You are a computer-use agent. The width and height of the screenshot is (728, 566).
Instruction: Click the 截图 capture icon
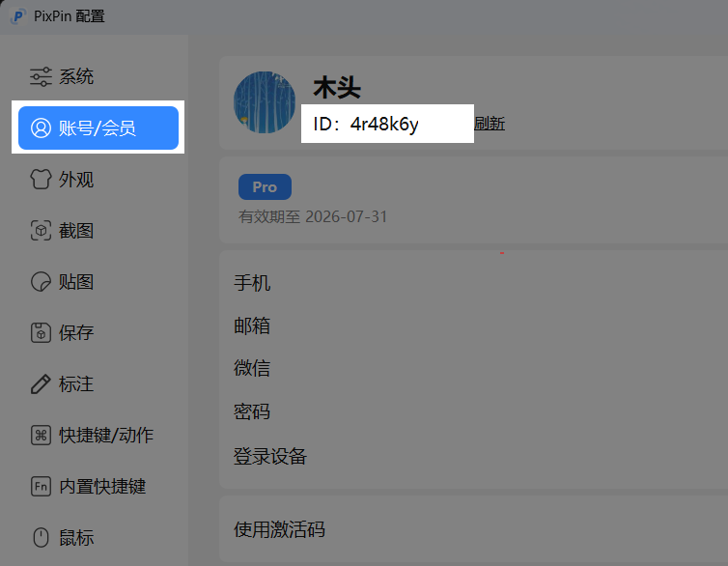41,230
